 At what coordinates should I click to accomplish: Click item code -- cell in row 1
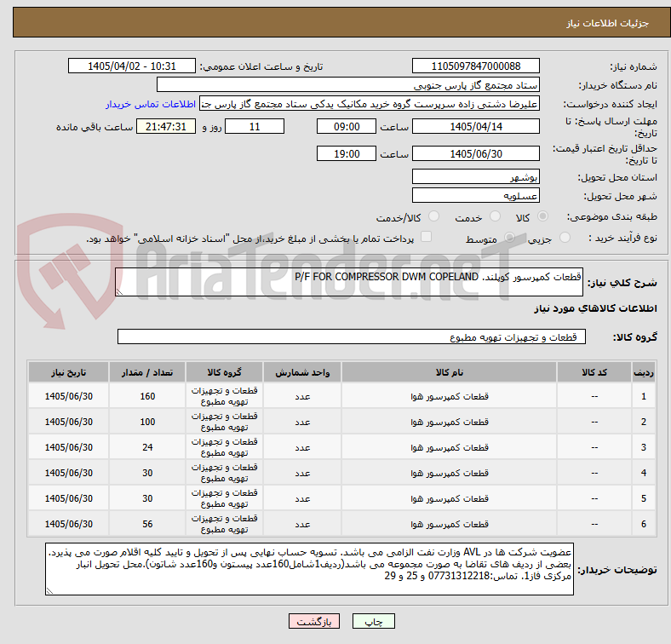594,396
